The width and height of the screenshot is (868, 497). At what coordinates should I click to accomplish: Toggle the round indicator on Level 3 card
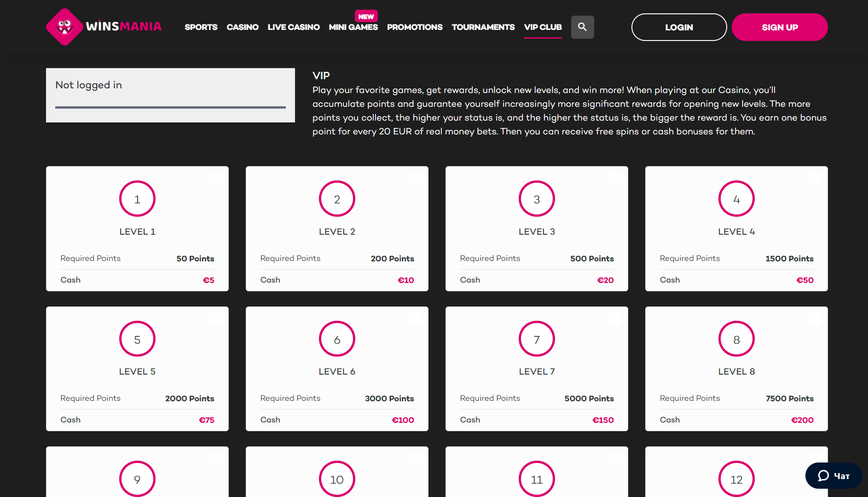pyautogui.click(x=615, y=179)
